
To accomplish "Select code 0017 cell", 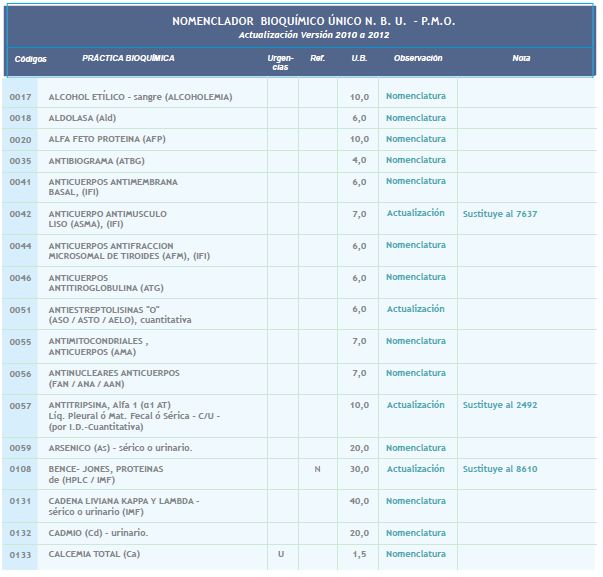I will pyautogui.click(x=20, y=97).
